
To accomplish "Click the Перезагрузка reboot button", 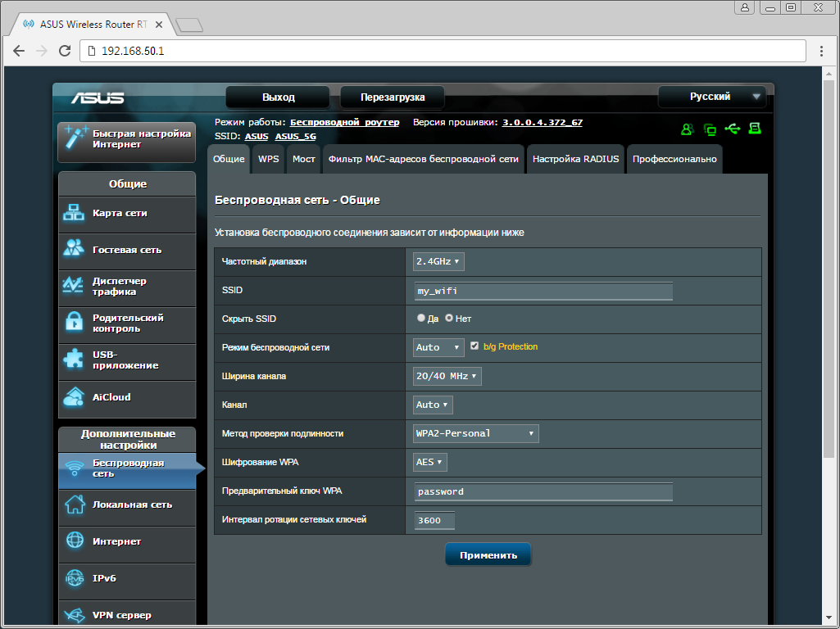I will coord(393,97).
